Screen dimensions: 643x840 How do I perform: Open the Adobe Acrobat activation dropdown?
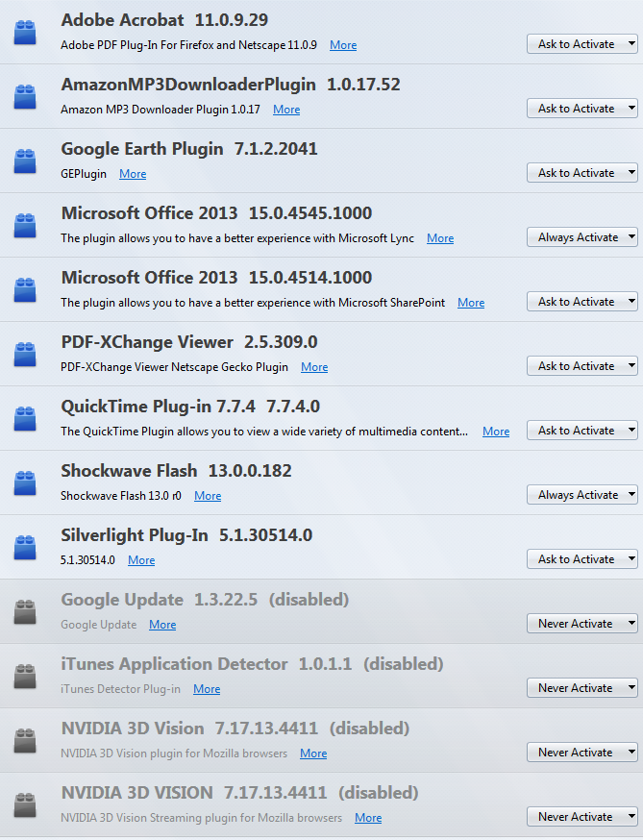pyautogui.click(x=582, y=44)
